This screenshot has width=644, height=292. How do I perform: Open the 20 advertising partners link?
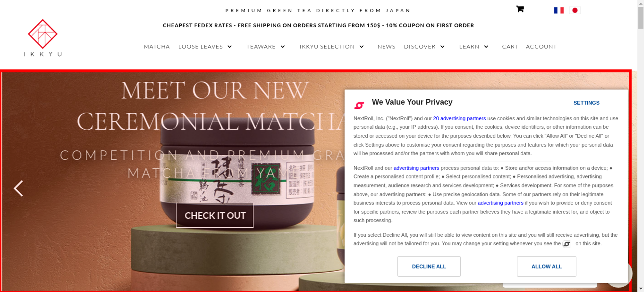tap(459, 118)
